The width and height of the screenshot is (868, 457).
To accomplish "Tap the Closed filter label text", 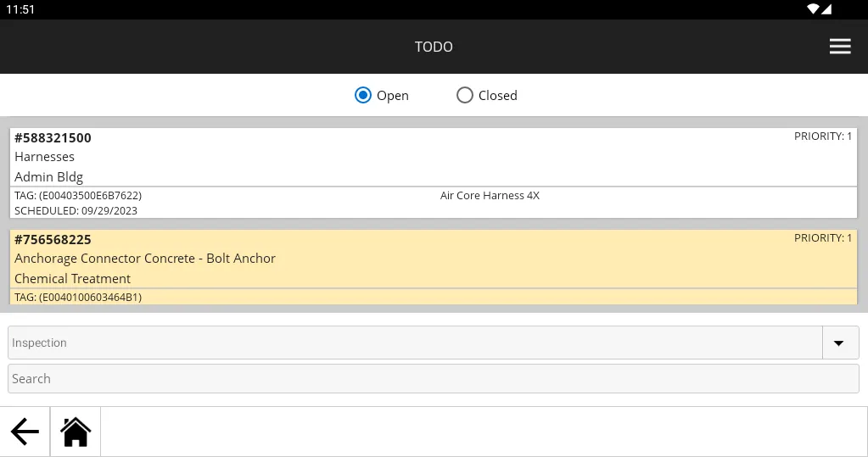I will point(497,96).
